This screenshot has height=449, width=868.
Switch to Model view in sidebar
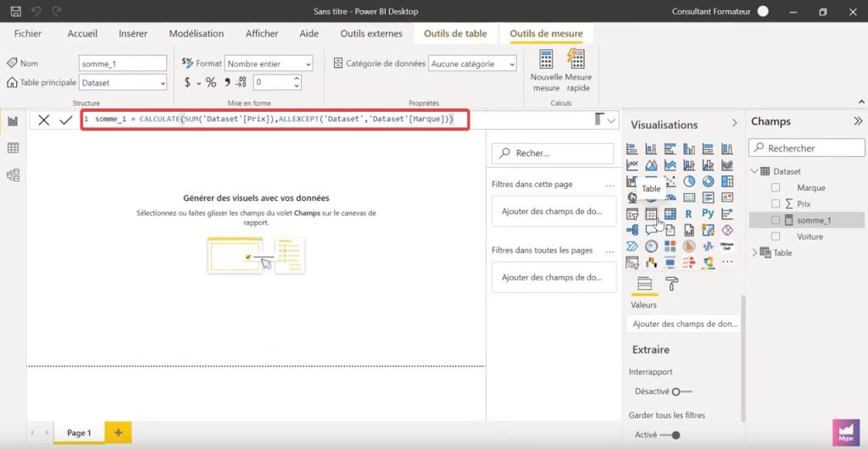13,175
